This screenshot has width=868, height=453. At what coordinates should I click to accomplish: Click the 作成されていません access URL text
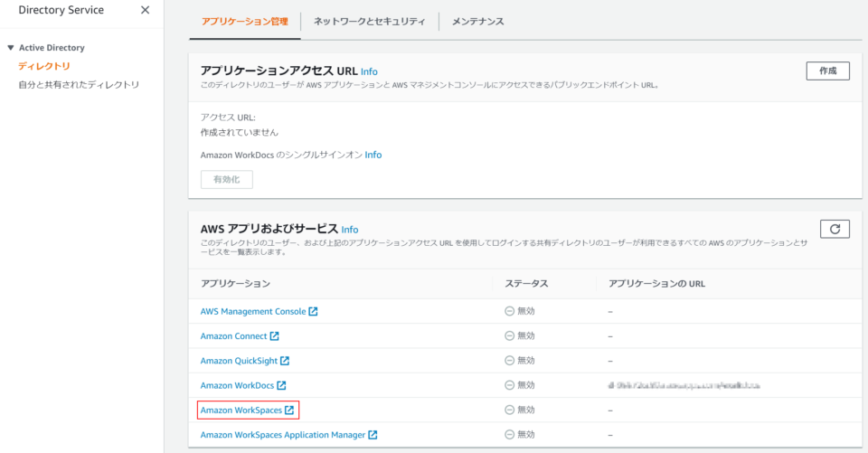pyautogui.click(x=239, y=132)
